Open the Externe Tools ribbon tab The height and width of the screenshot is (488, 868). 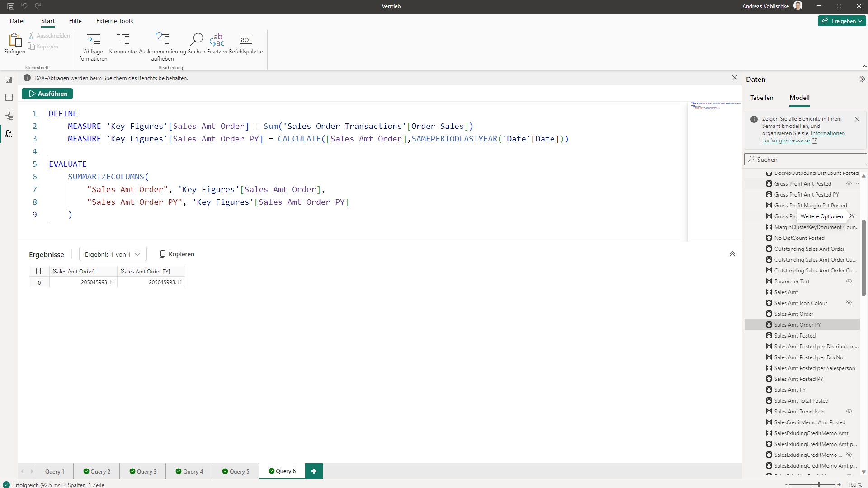114,21
